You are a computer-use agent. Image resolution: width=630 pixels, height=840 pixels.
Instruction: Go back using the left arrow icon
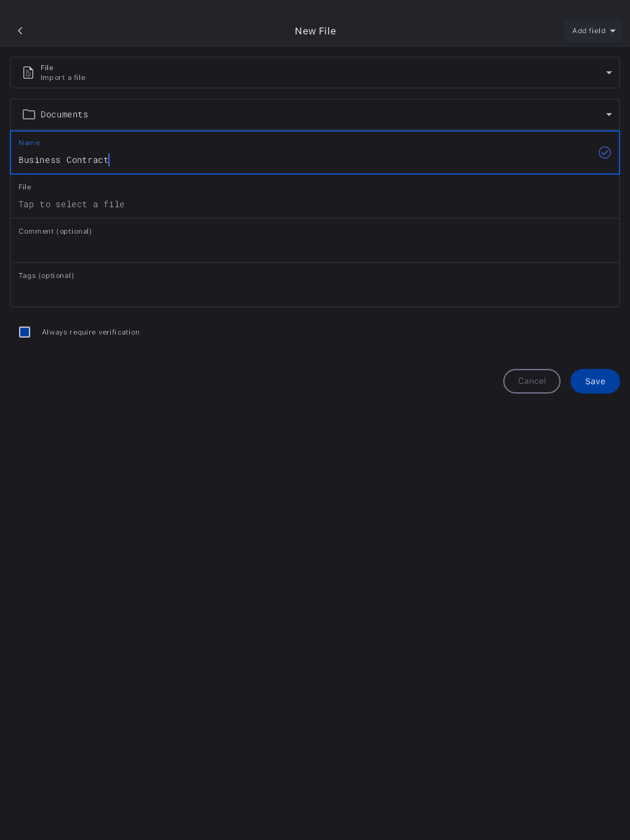pos(20,31)
